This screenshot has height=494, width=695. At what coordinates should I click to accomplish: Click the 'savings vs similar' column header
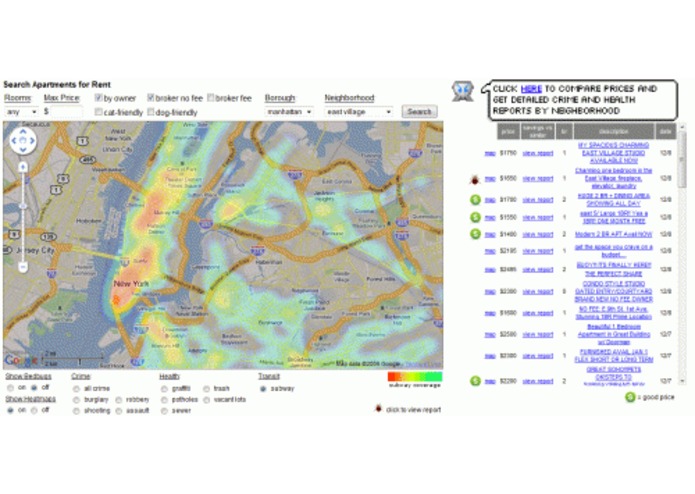coord(537,132)
